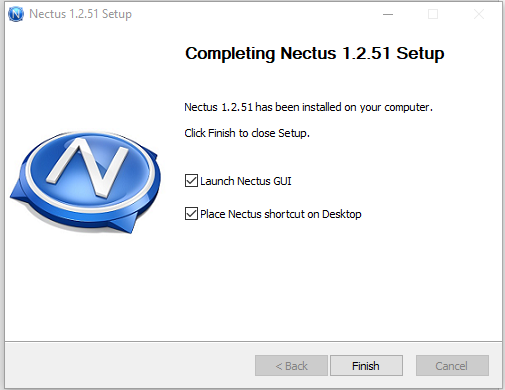This screenshot has height=390, width=505.
Task: Click the window close X button
Action: pyautogui.click(x=479, y=14)
